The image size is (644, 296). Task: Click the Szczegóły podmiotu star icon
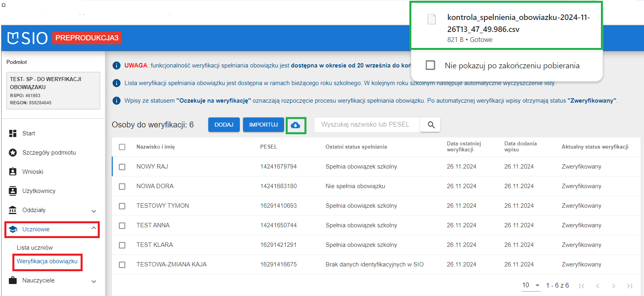(13, 153)
